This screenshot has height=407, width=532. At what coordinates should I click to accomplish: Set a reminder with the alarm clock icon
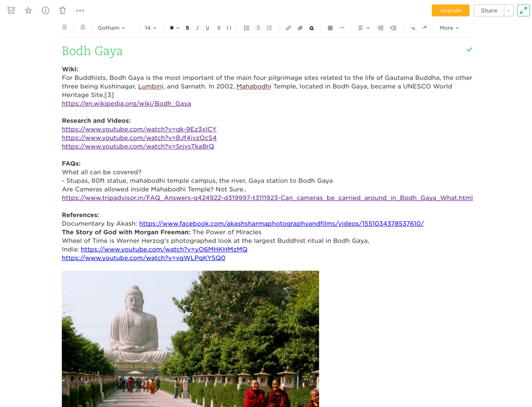(x=12, y=10)
